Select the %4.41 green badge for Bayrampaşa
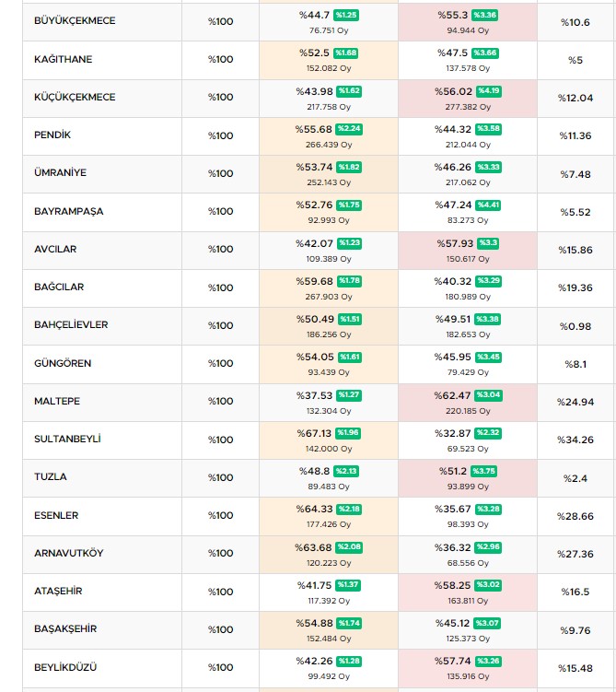 click(x=489, y=205)
